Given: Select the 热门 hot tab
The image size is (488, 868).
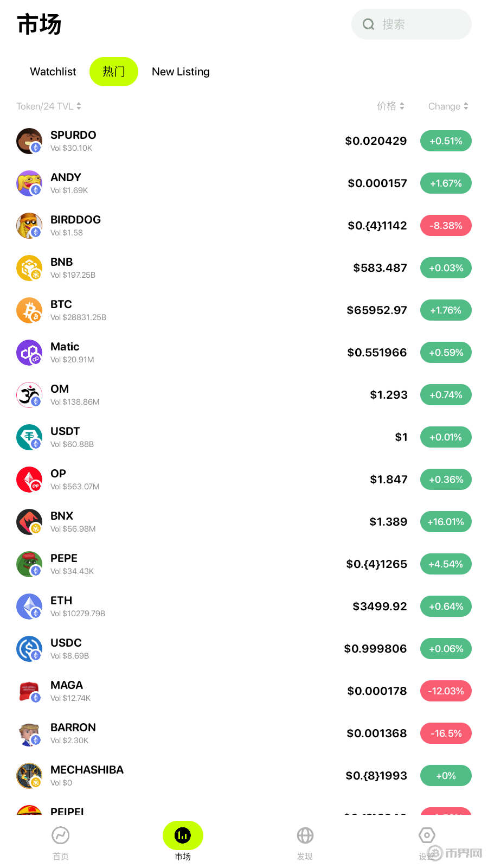Looking at the screenshot, I should (114, 72).
